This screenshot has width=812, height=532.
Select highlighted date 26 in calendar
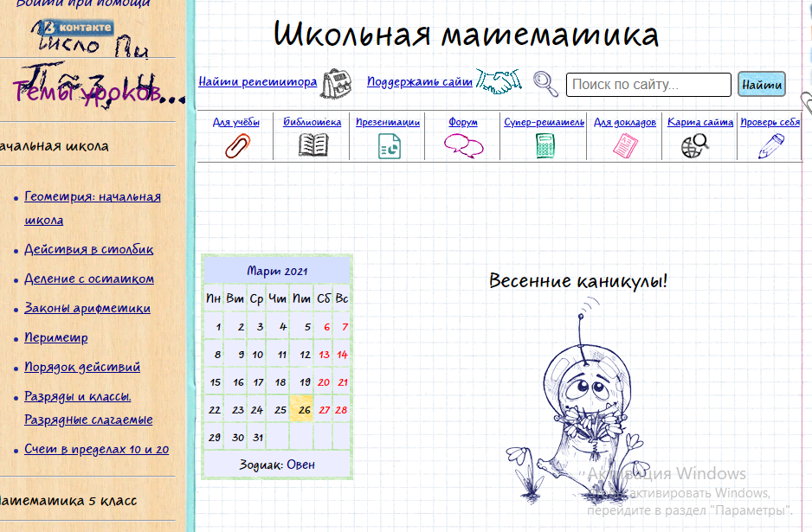302,409
